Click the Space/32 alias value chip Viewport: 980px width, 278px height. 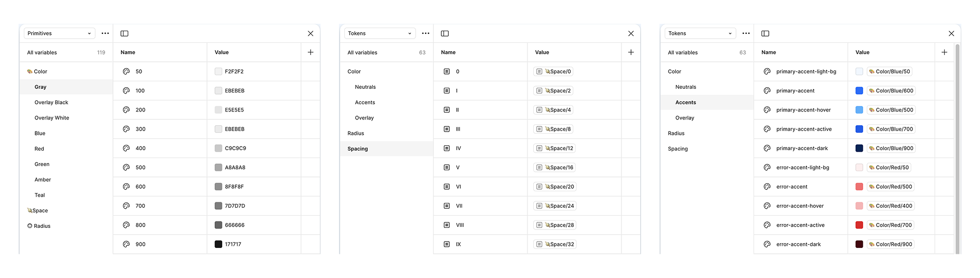pyautogui.click(x=555, y=244)
